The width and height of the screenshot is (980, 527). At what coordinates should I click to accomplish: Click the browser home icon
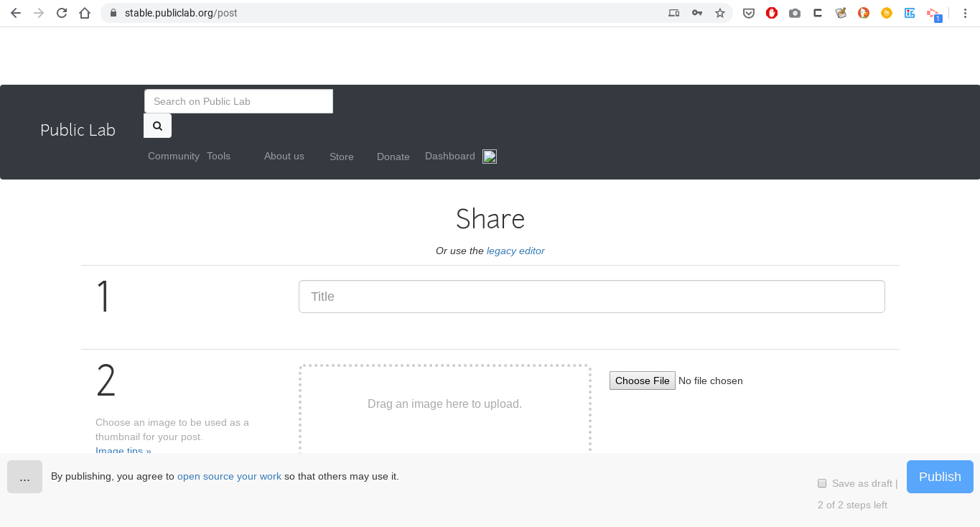[84, 12]
